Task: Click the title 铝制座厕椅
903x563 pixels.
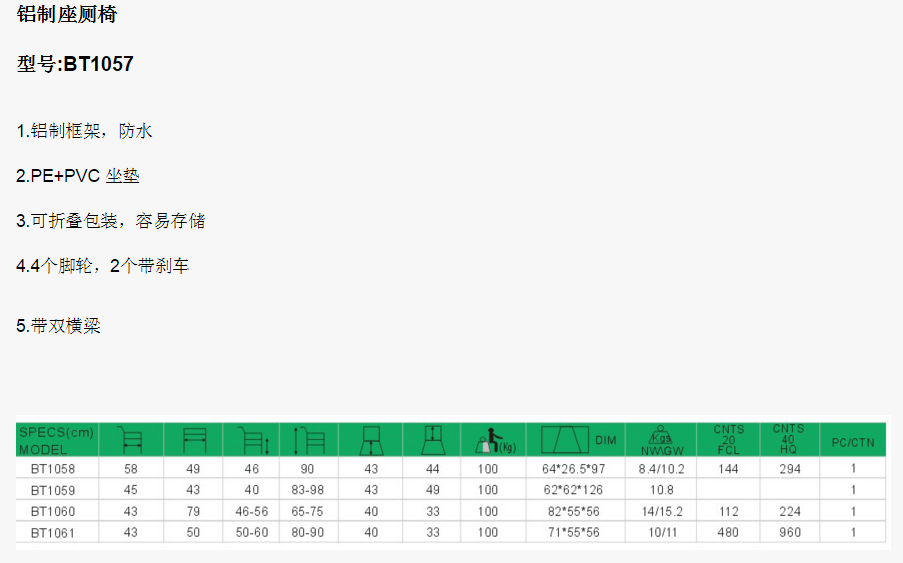Action: (x=67, y=14)
